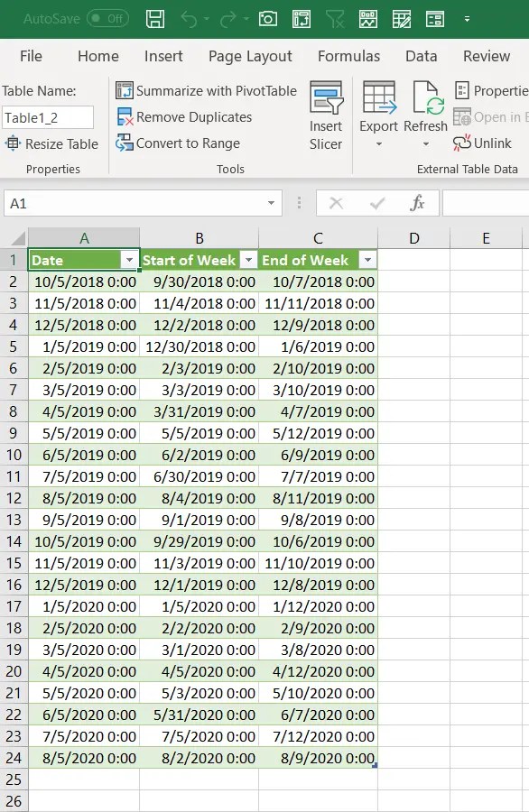Click the Resize Table button
This screenshot has width=529, height=812.
(x=52, y=143)
